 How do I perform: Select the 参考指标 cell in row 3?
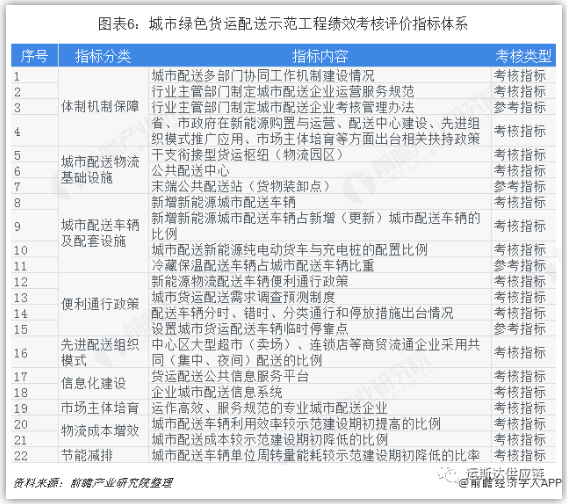tap(520, 107)
